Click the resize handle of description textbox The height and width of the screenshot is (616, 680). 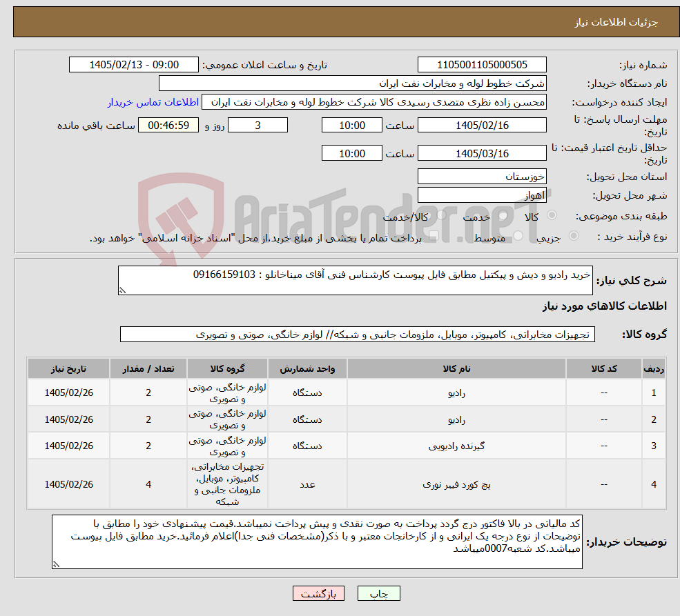[122, 290]
